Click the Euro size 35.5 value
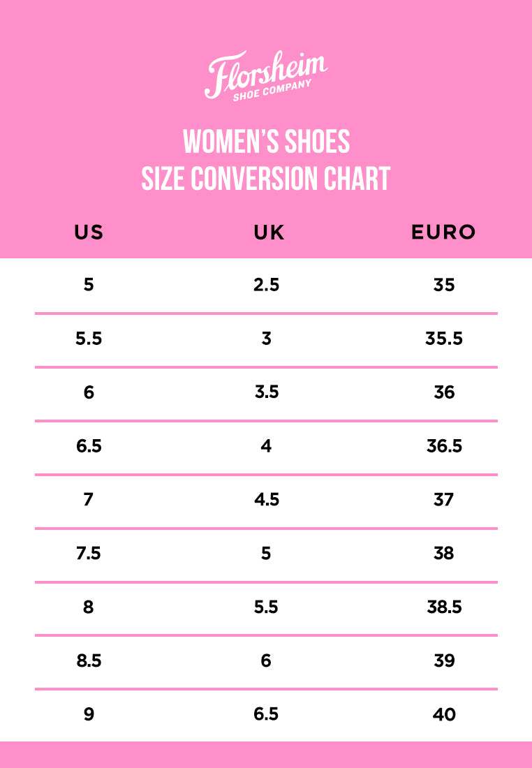 (444, 339)
